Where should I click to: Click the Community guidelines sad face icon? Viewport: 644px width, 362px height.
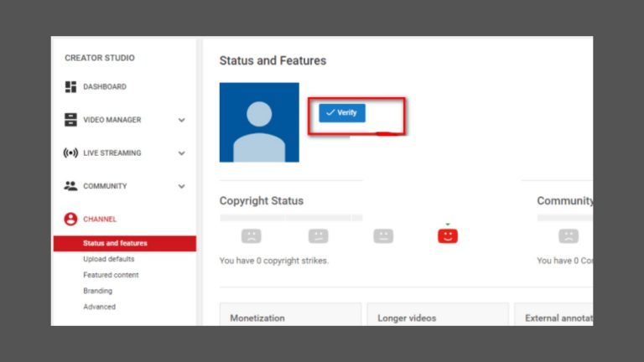pyautogui.click(x=569, y=236)
